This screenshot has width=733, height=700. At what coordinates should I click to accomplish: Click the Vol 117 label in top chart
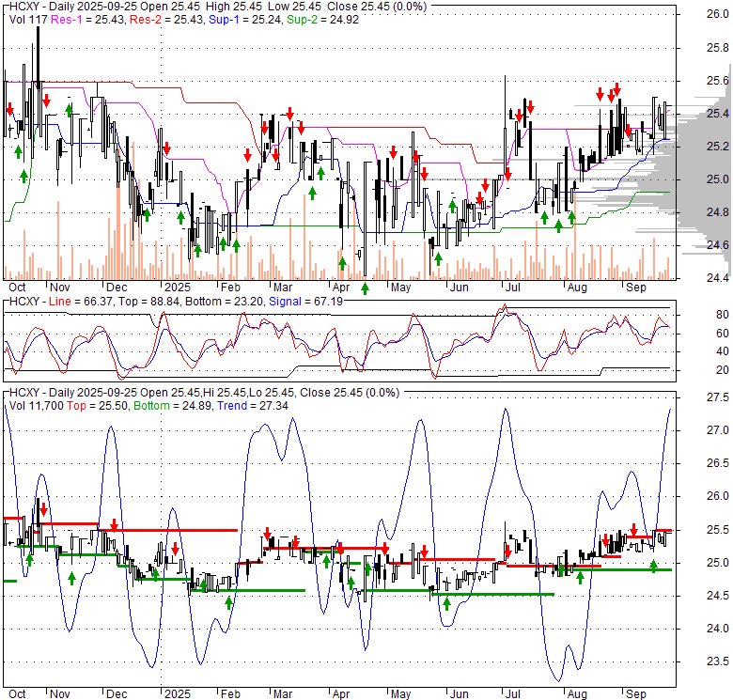28,20
